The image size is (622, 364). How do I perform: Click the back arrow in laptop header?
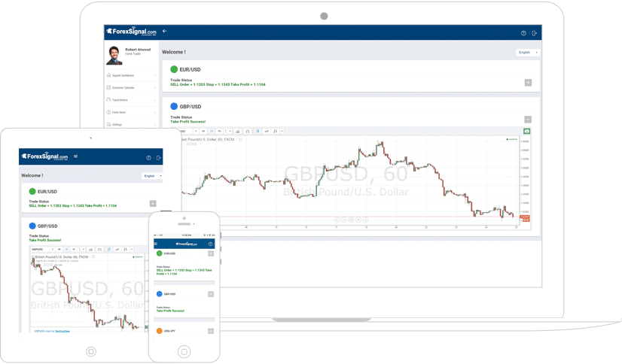coord(165,31)
